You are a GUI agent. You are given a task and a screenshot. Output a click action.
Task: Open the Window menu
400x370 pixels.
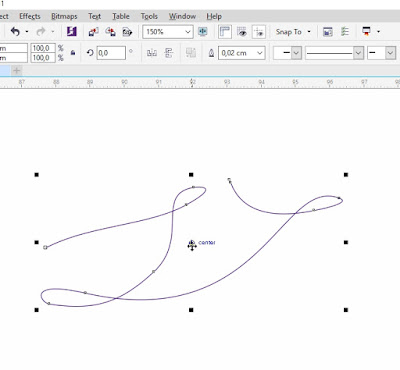pos(182,16)
